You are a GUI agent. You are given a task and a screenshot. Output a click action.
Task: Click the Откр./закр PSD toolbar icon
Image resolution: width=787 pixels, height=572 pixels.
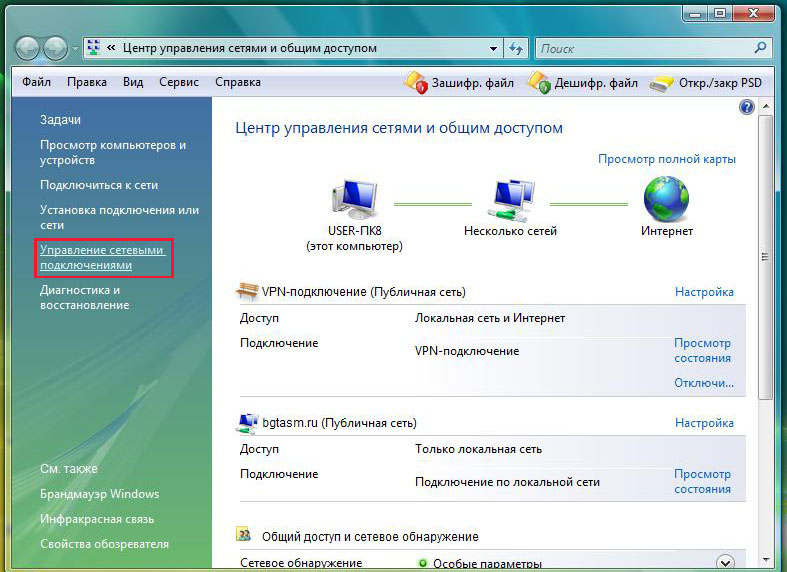662,83
